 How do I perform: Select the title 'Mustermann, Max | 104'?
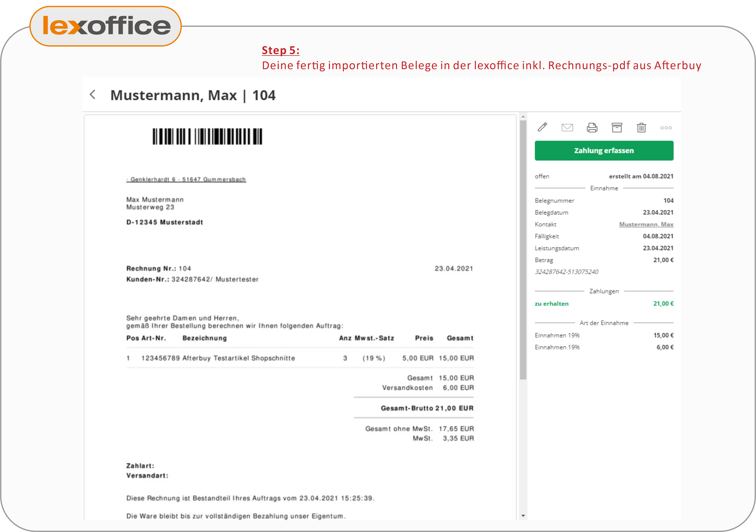pyautogui.click(x=193, y=95)
